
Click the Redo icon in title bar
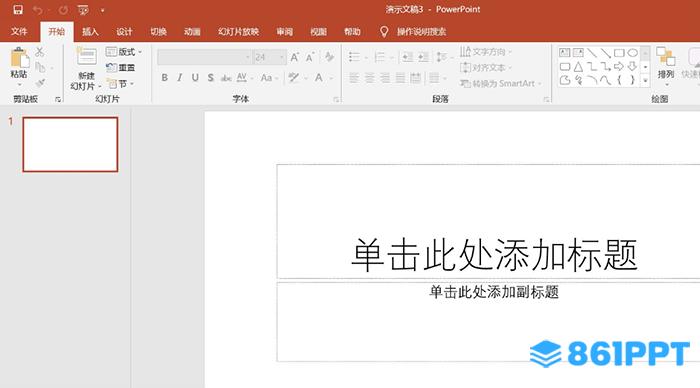pyautogui.click(x=63, y=10)
